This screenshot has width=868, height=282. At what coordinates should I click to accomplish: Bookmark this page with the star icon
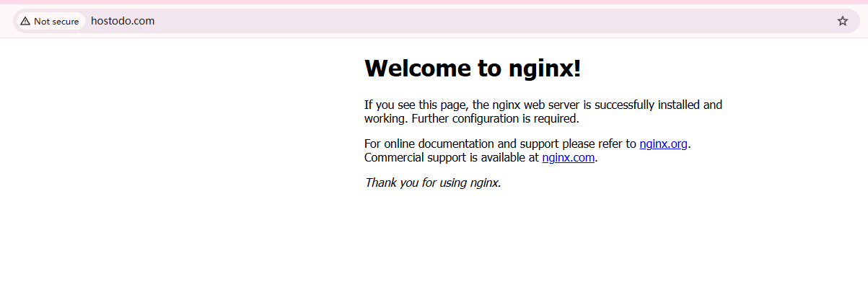[842, 21]
